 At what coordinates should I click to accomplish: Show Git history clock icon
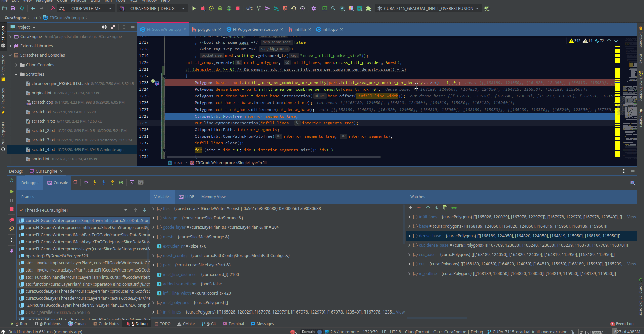[294, 8]
